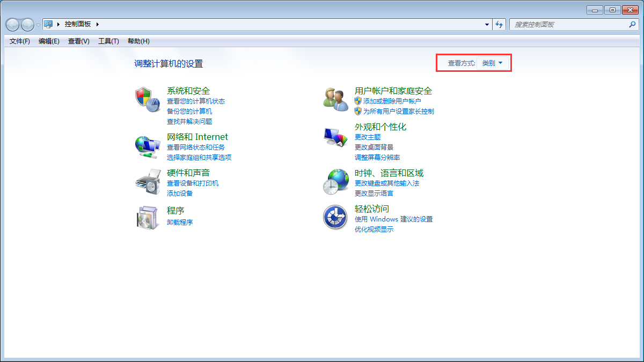Click the 更改桌面背景 link

374,147
